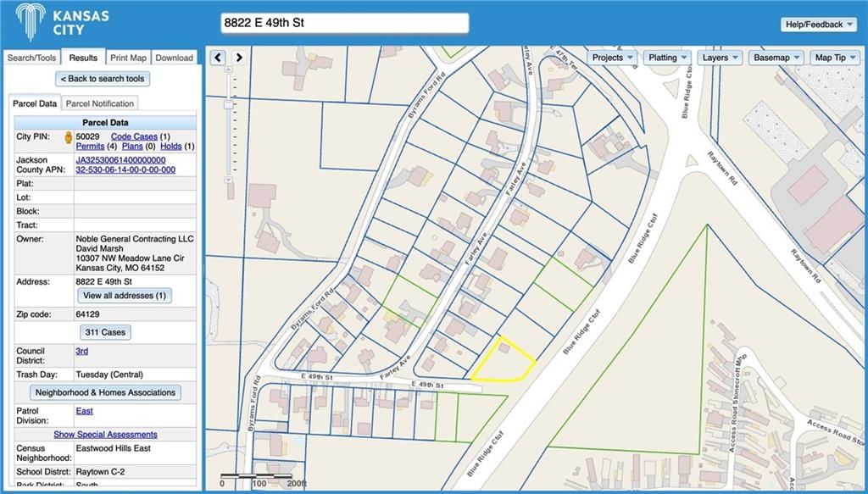This screenshot has height=494, width=868.
Task: Open the Code Cases link
Action: 134,136
